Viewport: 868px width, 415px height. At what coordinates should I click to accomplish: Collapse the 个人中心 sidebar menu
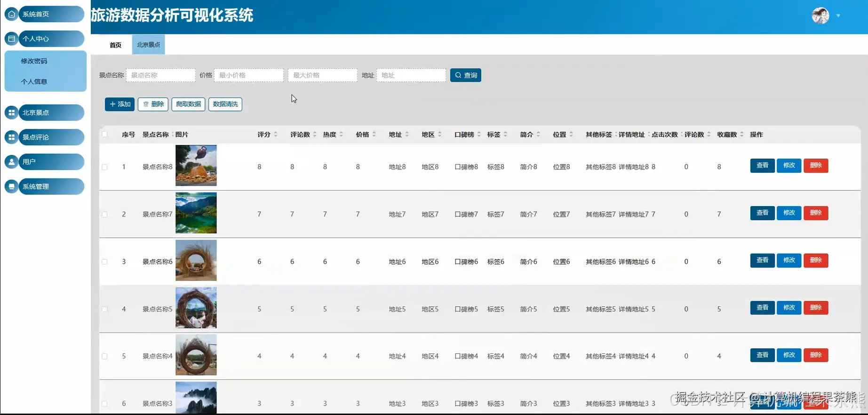(51, 39)
